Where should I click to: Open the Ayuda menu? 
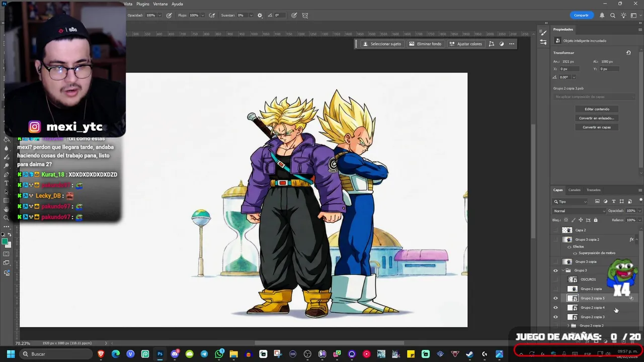[177, 4]
